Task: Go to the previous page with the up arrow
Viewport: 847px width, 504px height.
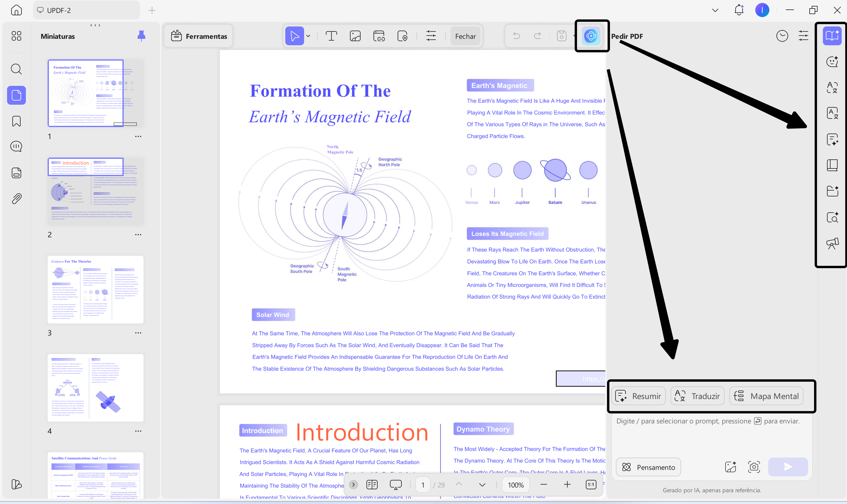Action: click(x=459, y=485)
